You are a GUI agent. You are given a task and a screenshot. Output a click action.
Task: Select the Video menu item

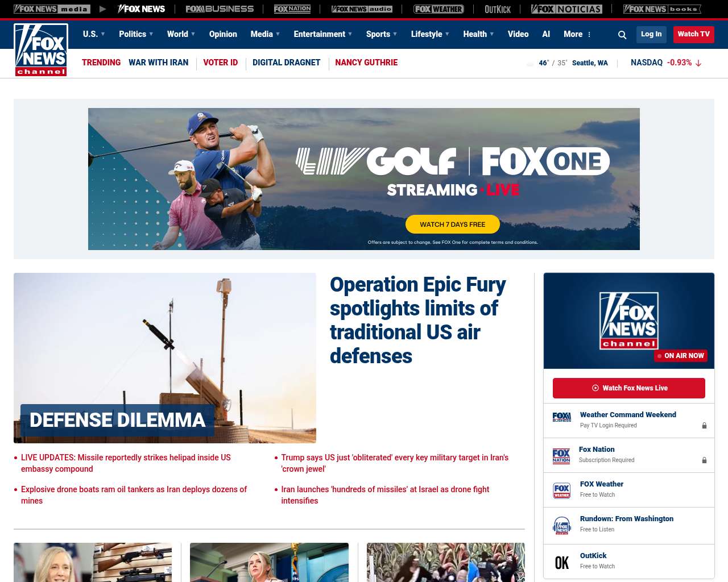pos(518,34)
